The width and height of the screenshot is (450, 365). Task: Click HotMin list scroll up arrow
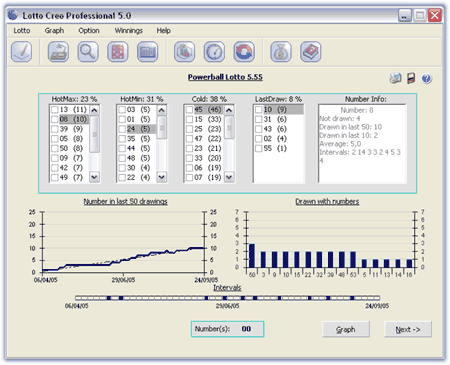click(162, 110)
